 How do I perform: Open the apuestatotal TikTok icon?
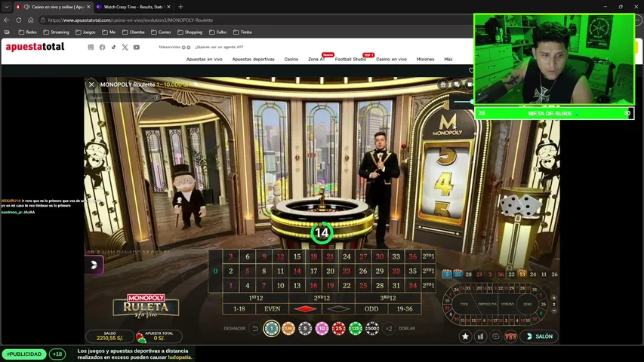[114, 48]
